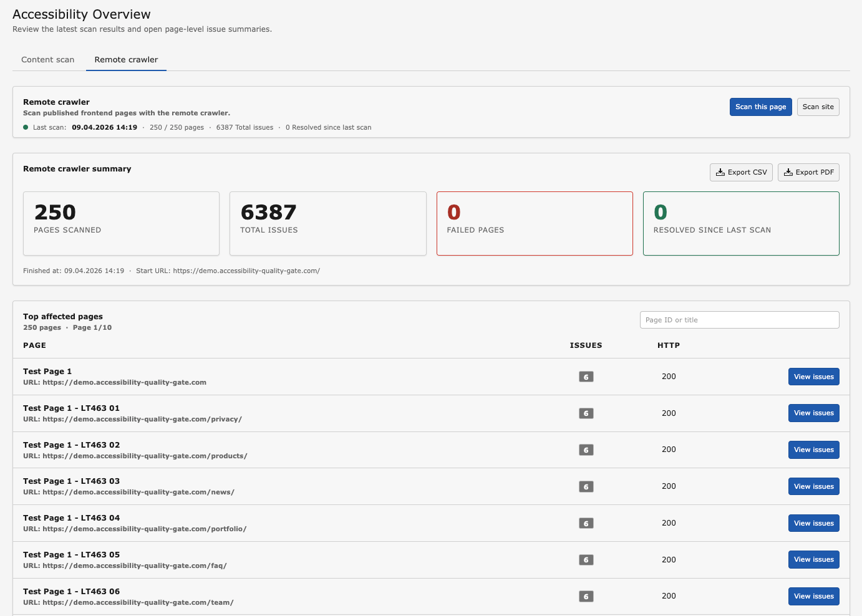This screenshot has height=616, width=862.
Task: Click the issue badge in the LT463 04 row
Action: (x=586, y=523)
